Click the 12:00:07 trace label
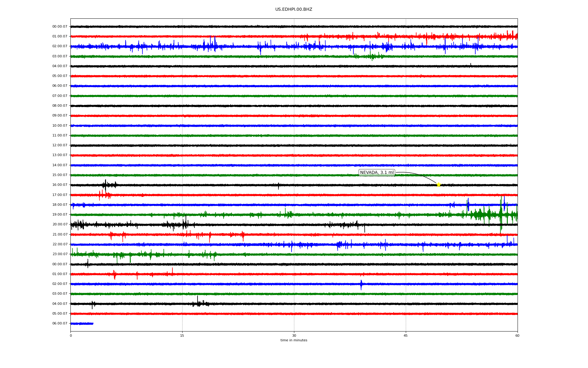 point(60,145)
